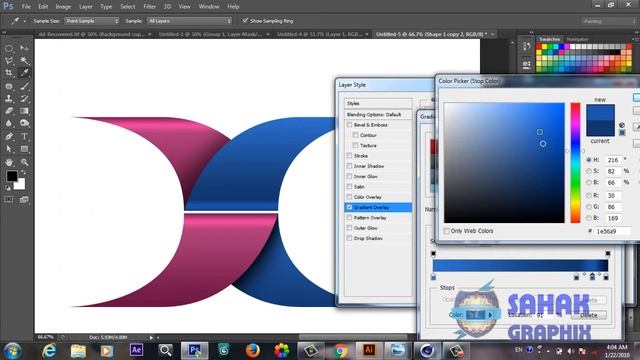
Task: Select the Eyedropper tool in the toolbox
Action: (x=24, y=73)
